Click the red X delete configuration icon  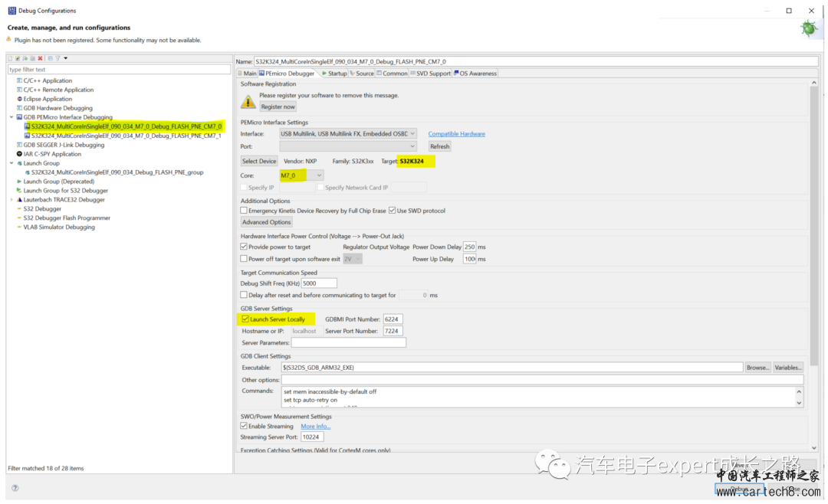[40, 58]
